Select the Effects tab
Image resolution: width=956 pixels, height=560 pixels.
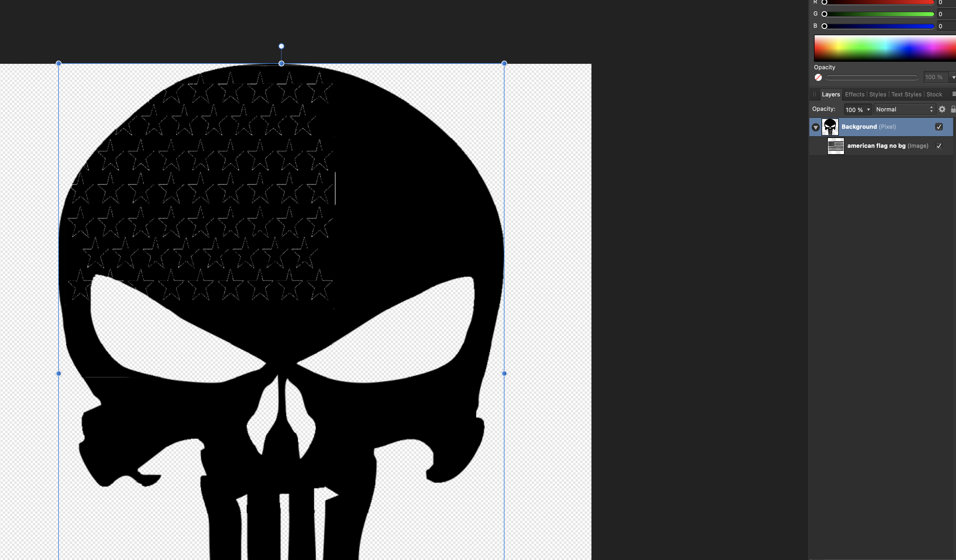855,94
